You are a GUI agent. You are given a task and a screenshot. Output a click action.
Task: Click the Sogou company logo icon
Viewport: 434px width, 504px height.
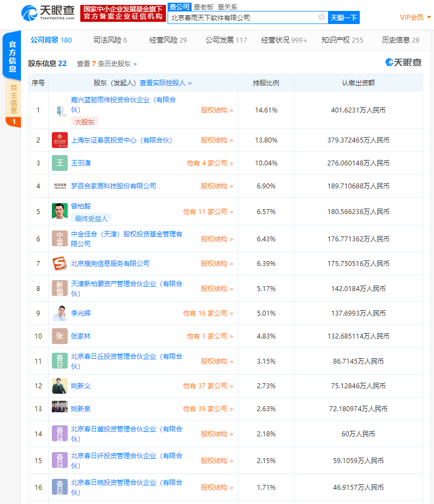(60, 264)
